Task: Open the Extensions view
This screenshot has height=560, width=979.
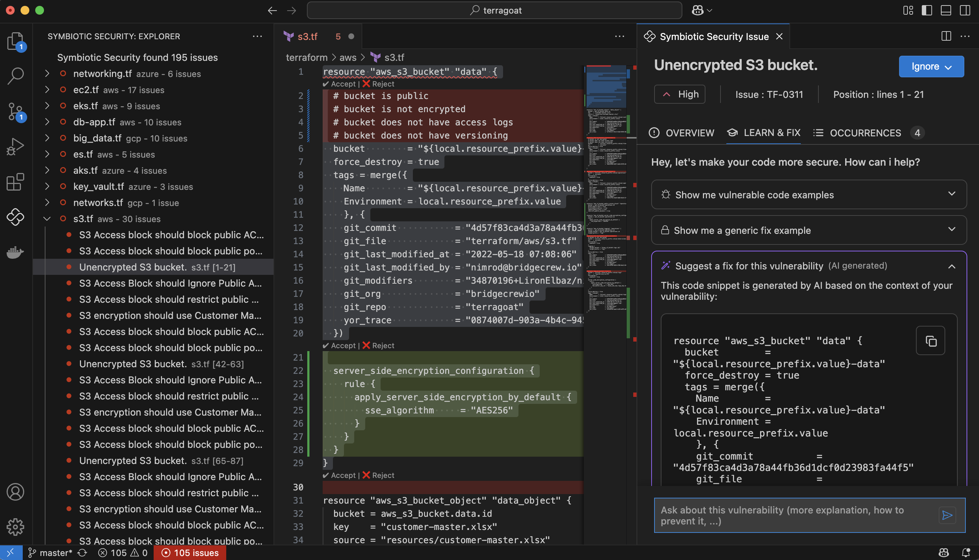Action: [x=15, y=181]
